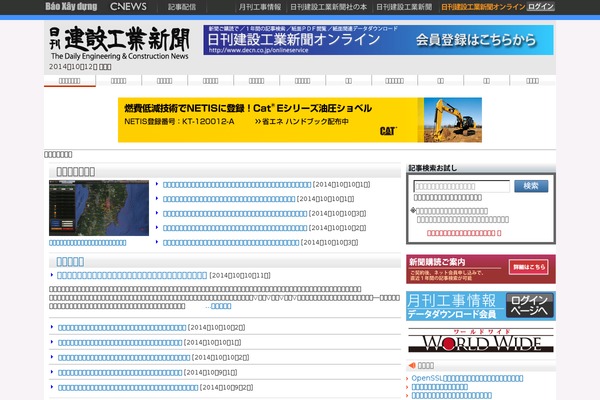600x400 pixels.
Task: Open 日刊建設工業新聞社の本 in the top bar
Action: tap(328, 7)
